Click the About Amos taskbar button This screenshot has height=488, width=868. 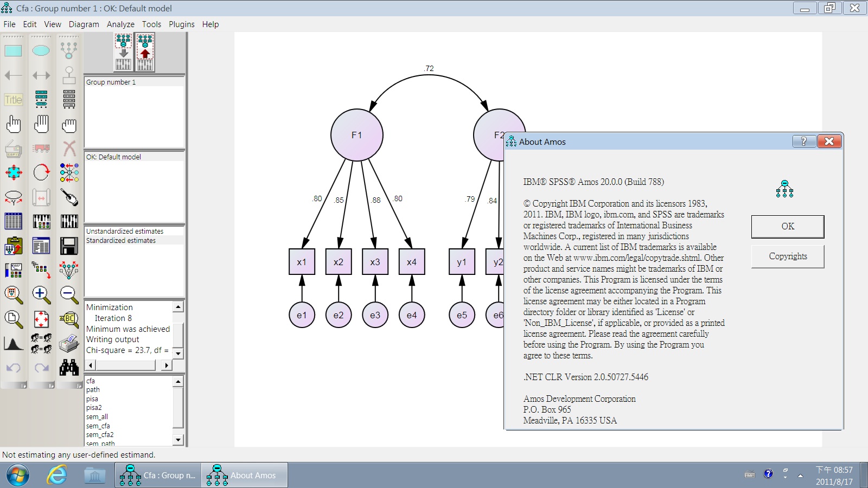[x=245, y=476]
